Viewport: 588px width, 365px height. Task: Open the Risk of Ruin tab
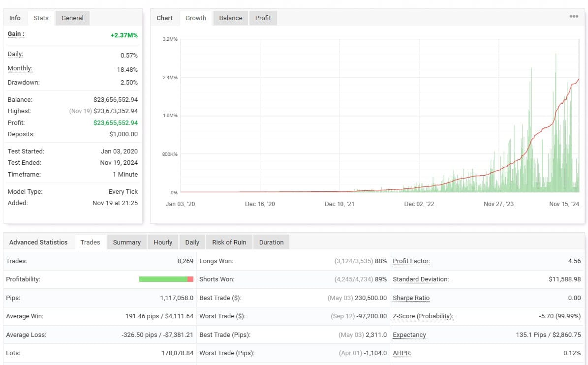tap(229, 242)
